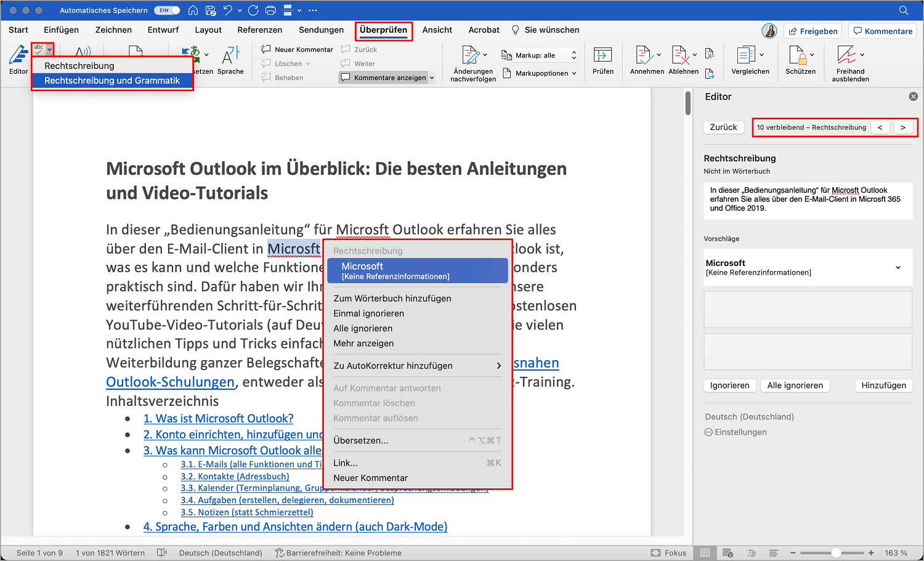This screenshot has width=924, height=561.
Task: Click the Zurück button in Editor pane
Action: click(723, 127)
